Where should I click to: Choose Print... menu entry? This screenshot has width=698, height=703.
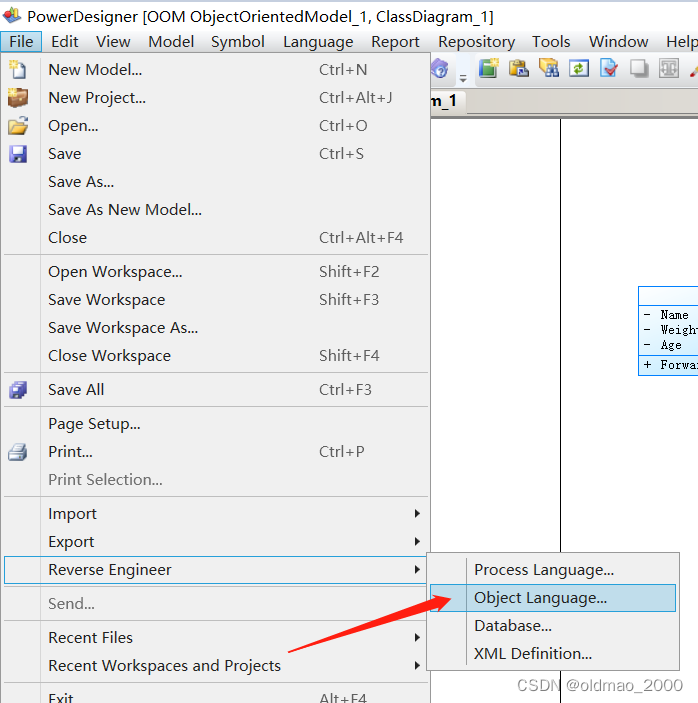[x=215, y=452]
